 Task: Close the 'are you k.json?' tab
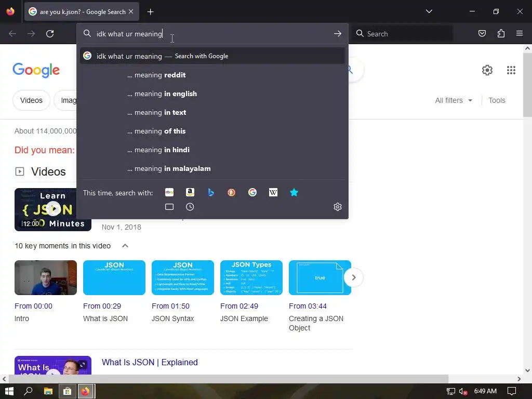click(x=131, y=11)
